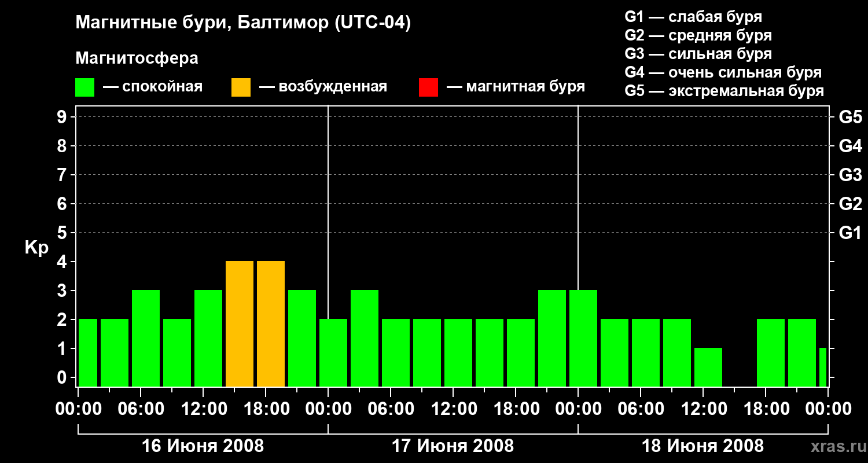Click the 'G3 — сильная буря' legend entry
Viewport: 868px width, 463px height.
tap(698, 54)
